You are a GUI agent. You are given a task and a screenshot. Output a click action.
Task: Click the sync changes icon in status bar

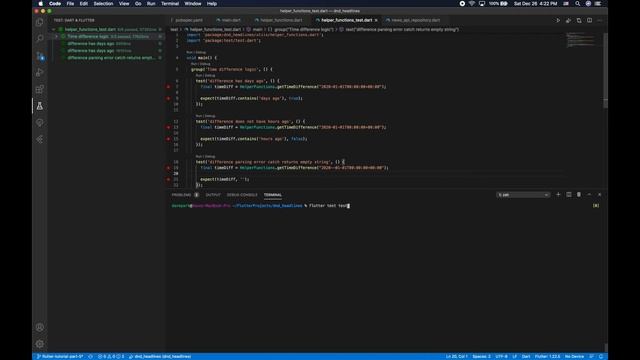tap(91, 356)
